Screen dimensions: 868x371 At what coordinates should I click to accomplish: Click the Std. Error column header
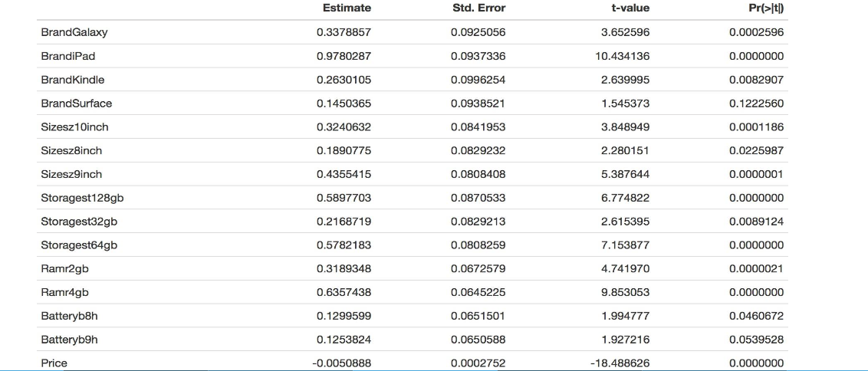(479, 8)
